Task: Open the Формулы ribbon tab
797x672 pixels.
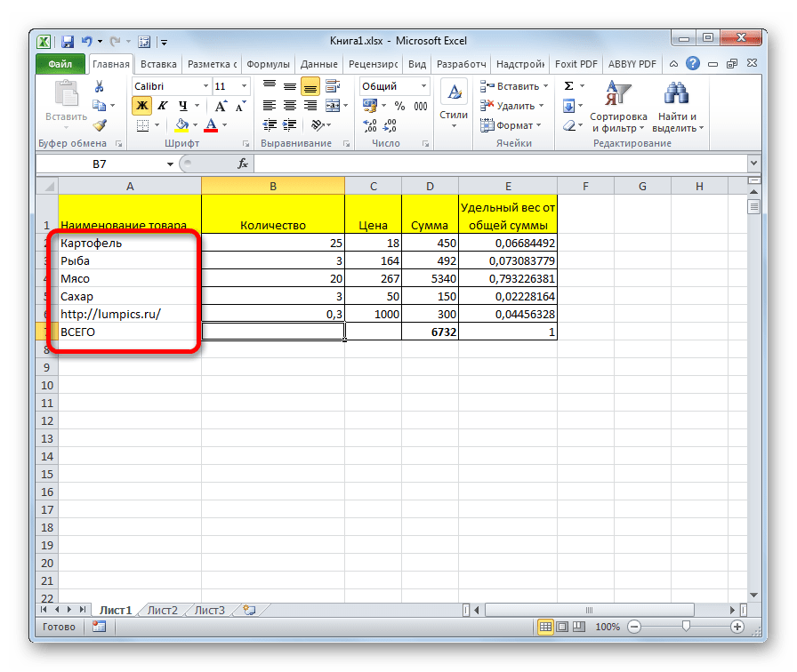Action: pyautogui.click(x=268, y=64)
